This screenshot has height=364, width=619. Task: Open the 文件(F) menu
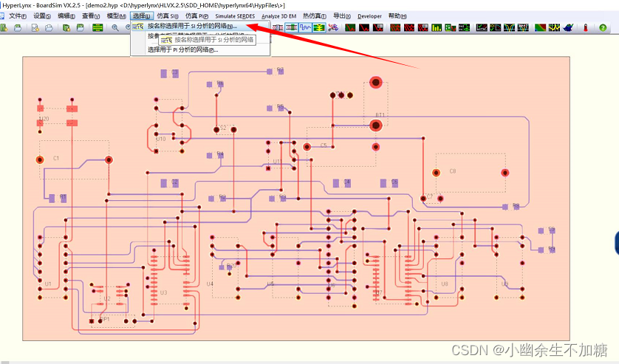click(x=18, y=16)
